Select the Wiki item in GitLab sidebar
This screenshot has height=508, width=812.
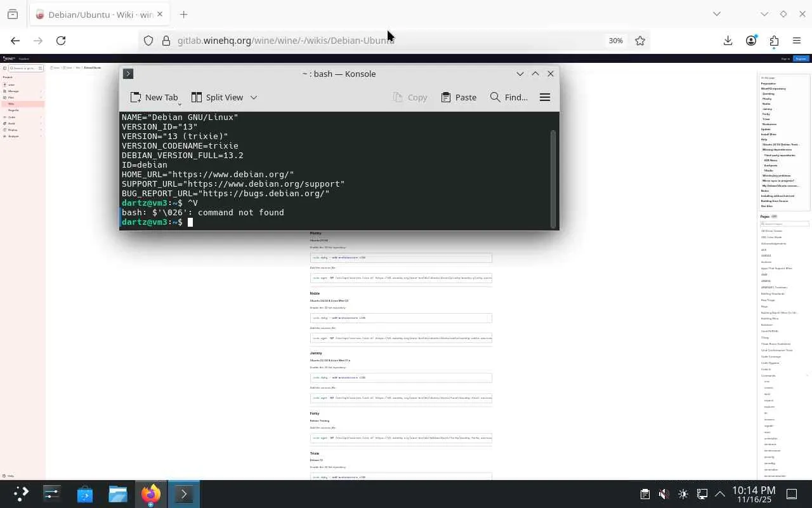22,104
